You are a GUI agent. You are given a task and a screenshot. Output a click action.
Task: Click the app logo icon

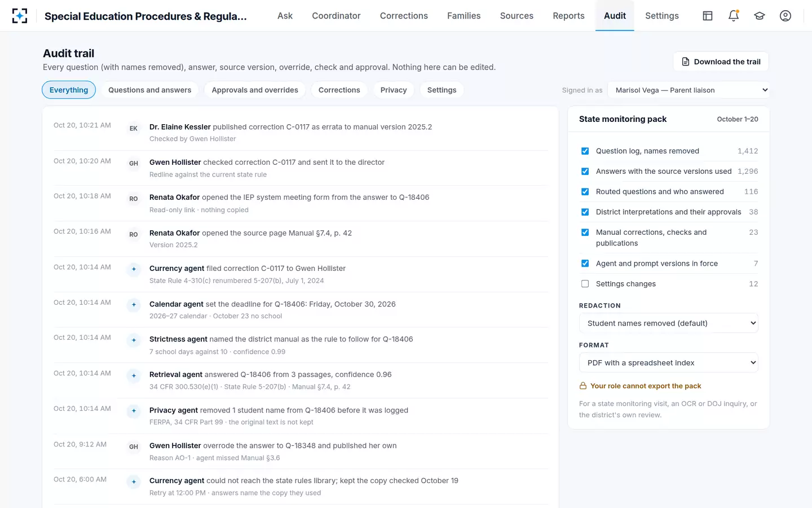pyautogui.click(x=20, y=16)
